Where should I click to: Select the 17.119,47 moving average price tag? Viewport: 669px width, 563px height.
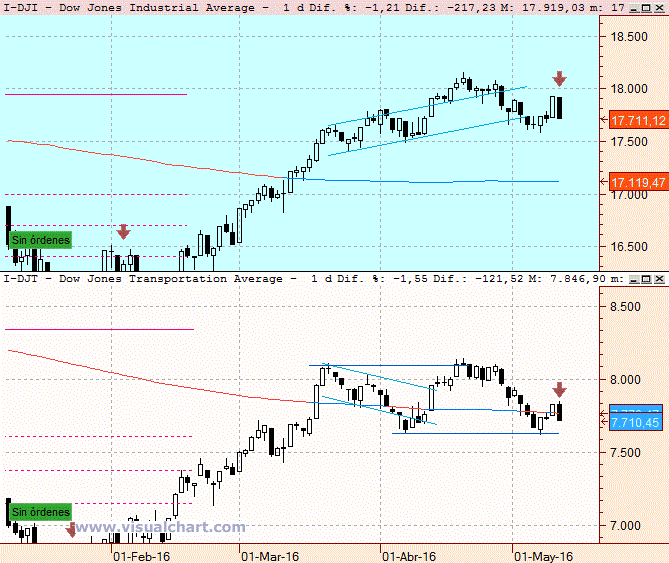coord(638,183)
